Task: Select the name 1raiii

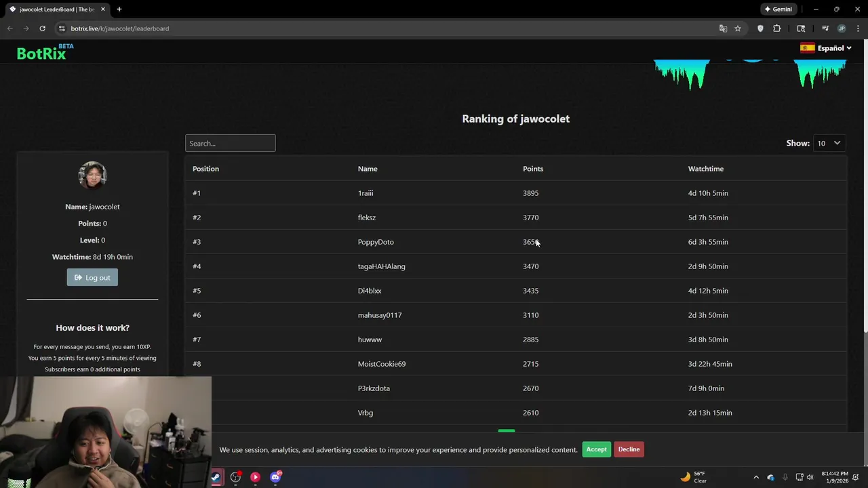Action: point(366,193)
